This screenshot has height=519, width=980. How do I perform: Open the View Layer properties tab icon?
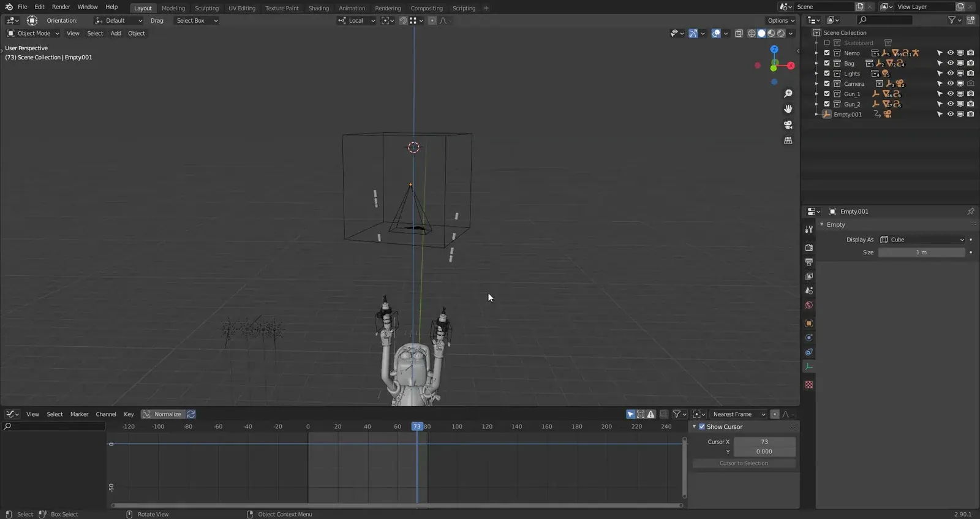[809, 276]
